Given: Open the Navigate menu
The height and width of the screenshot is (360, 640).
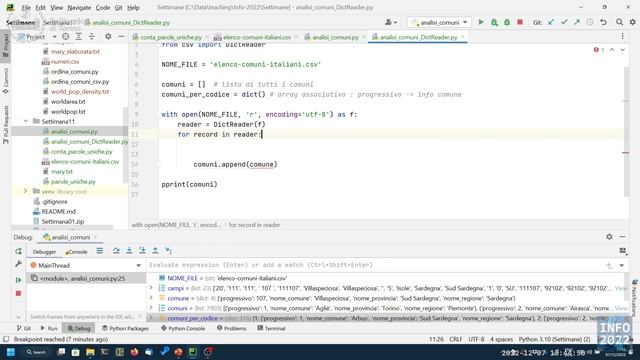Looking at the screenshot, I should point(79,7).
